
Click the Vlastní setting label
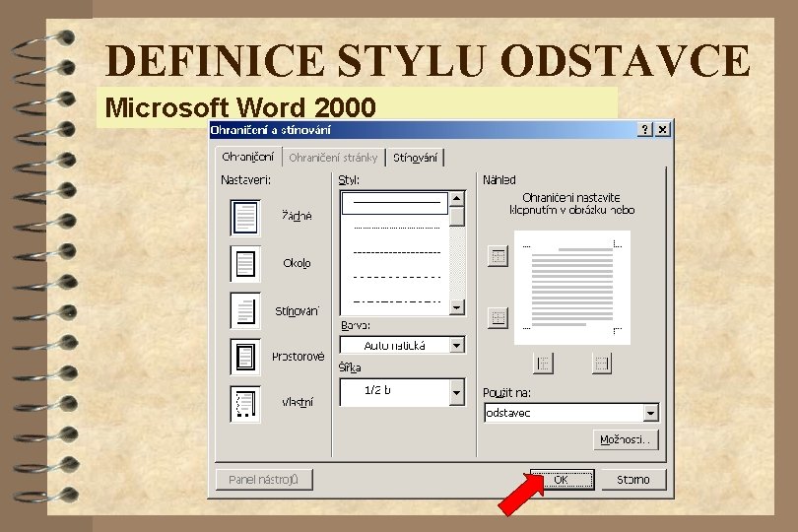click(298, 402)
